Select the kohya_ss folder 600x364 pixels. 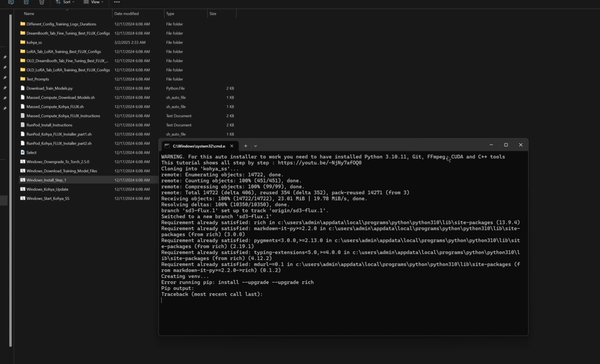[34, 42]
